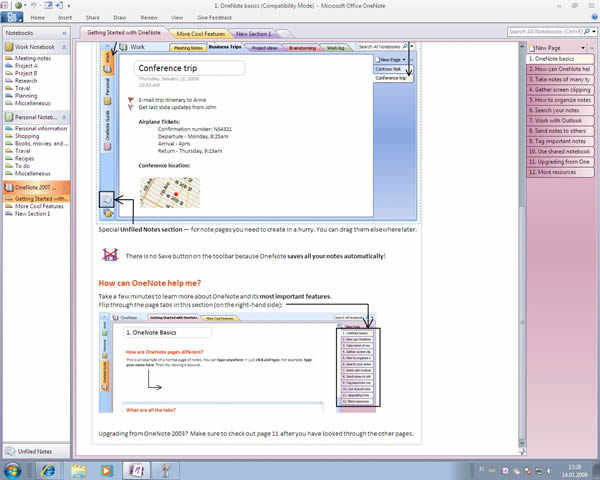Open New Section 1 in the notebook list

coord(32,214)
